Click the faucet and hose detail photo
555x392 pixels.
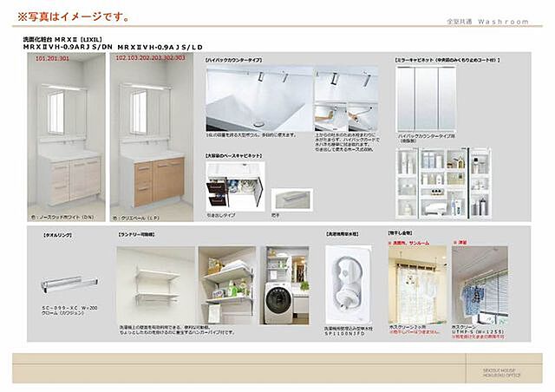pyautogui.click(x=346, y=99)
